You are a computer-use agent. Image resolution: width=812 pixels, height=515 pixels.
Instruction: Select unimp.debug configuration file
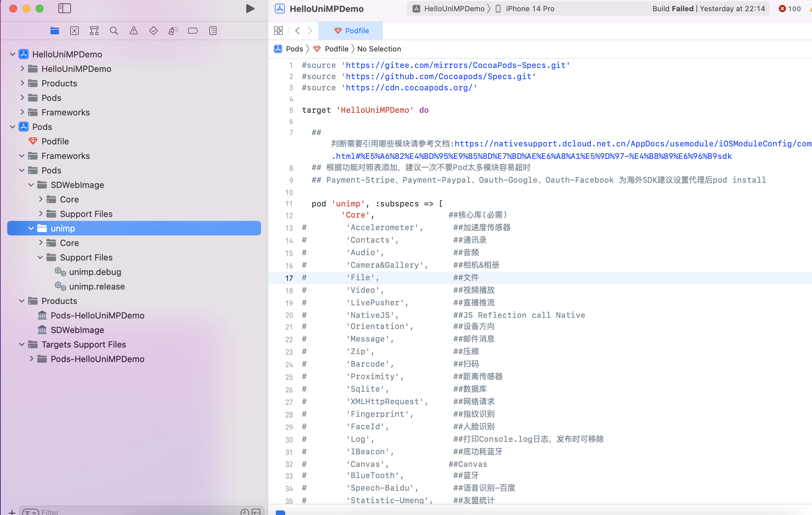[x=95, y=272]
